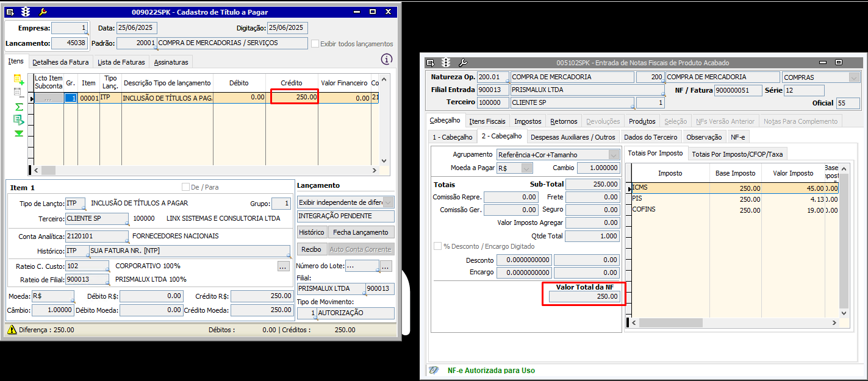
Task: Click the Histórico button
Action: [312, 232]
